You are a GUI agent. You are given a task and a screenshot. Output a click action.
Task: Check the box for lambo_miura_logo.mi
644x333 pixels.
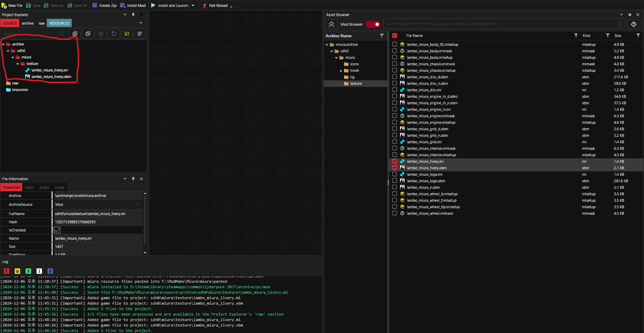click(395, 174)
